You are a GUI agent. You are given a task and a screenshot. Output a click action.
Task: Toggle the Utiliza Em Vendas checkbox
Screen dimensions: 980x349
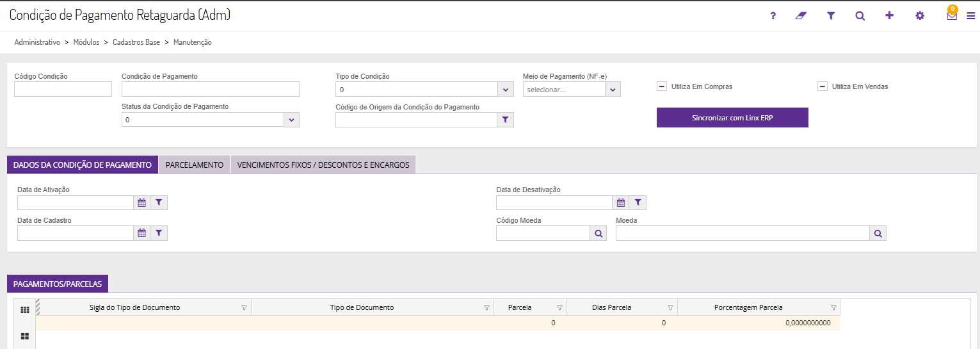pyautogui.click(x=823, y=86)
